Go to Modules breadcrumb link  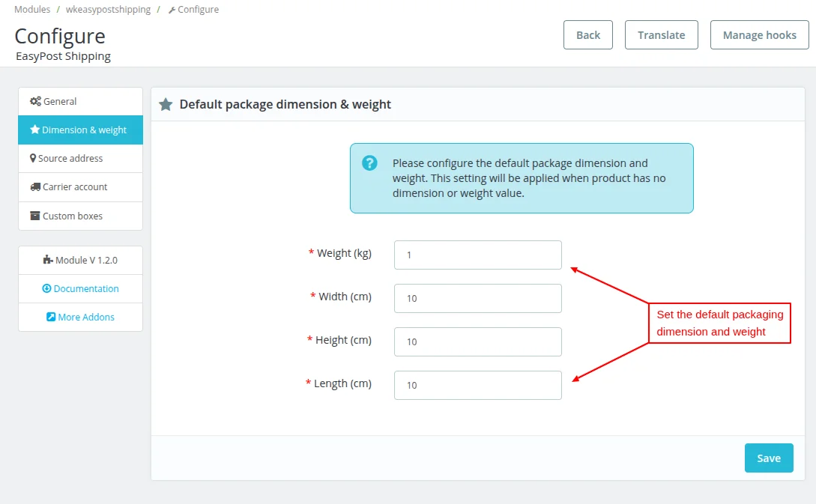point(32,10)
